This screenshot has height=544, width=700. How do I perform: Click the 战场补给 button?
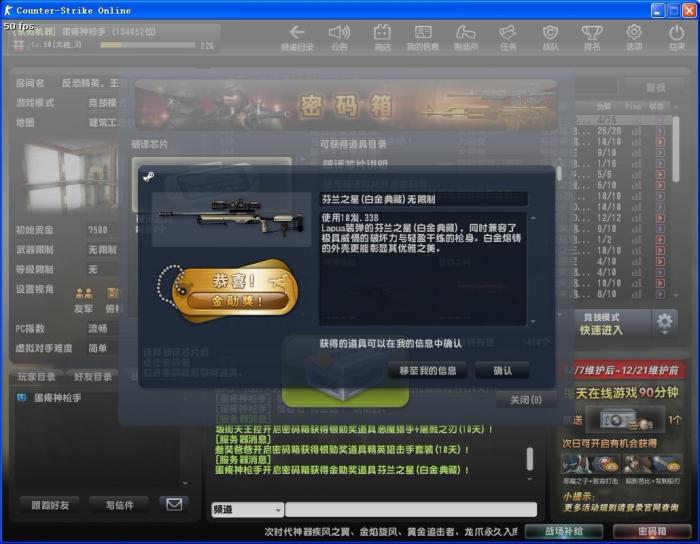(564, 532)
